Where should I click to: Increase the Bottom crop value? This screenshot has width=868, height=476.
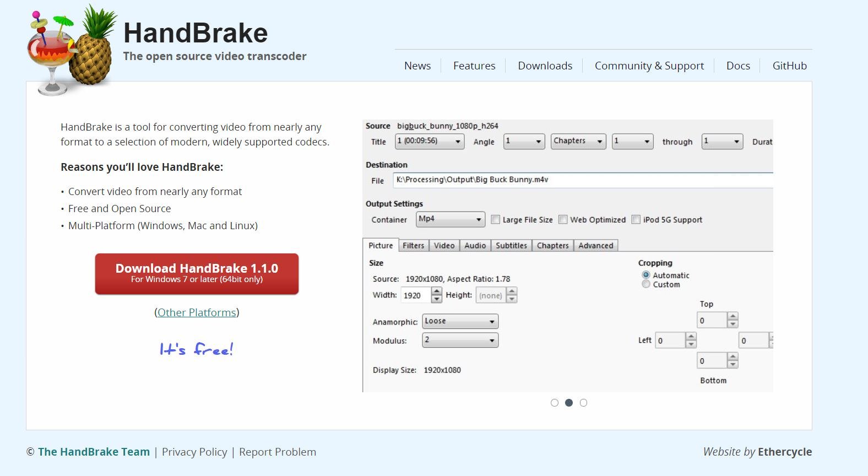(733, 356)
